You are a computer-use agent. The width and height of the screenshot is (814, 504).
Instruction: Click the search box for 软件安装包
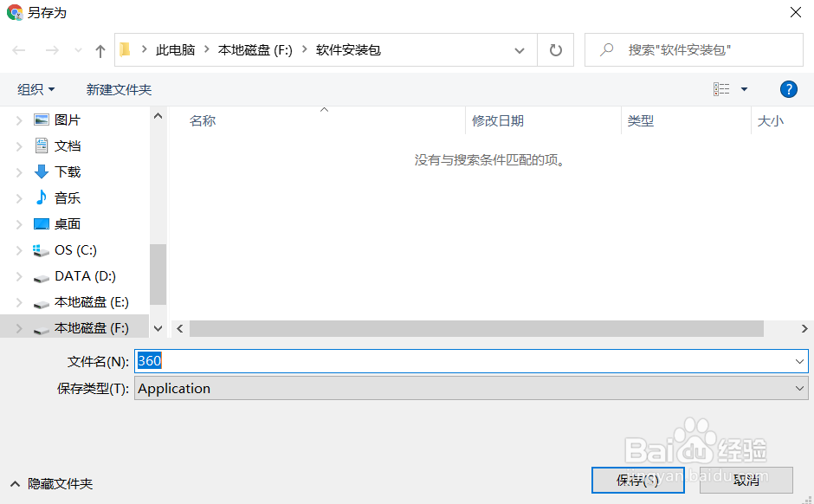pos(693,49)
